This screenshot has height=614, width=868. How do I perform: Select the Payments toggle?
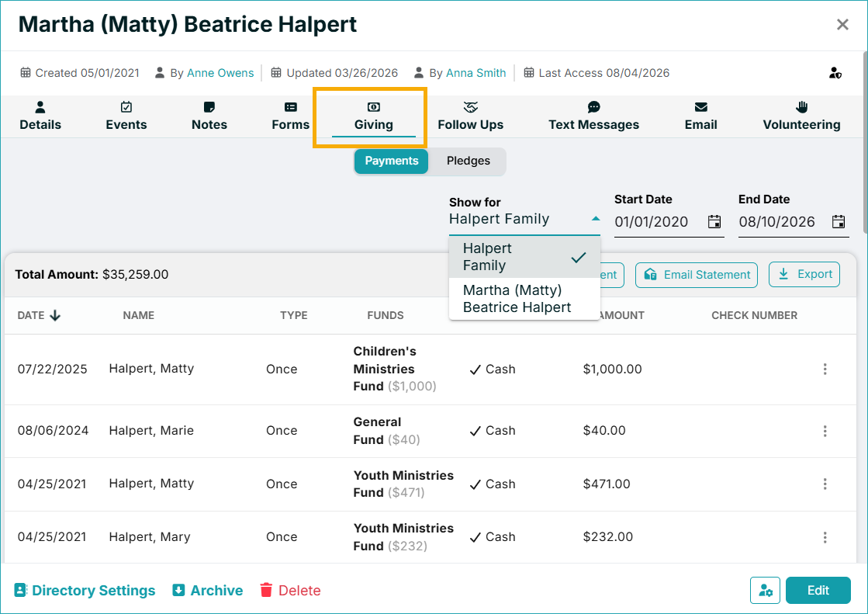[392, 161]
